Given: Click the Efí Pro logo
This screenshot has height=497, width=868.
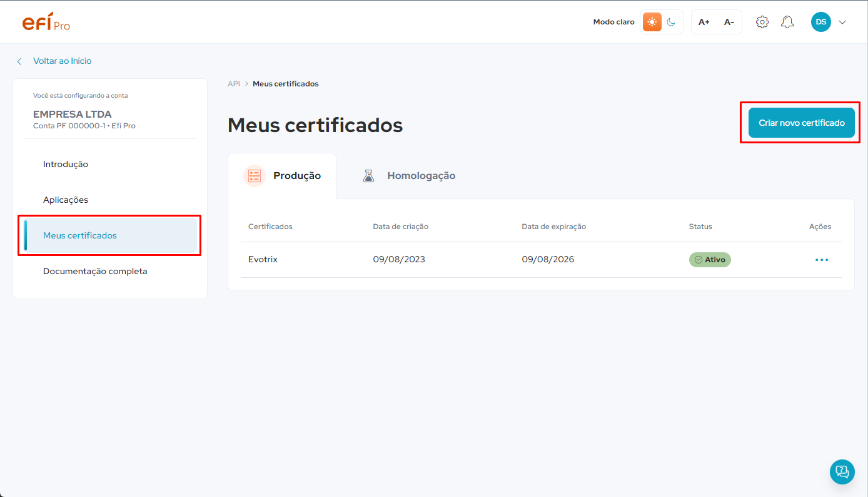Looking at the screenshot, I should [46, 21].
